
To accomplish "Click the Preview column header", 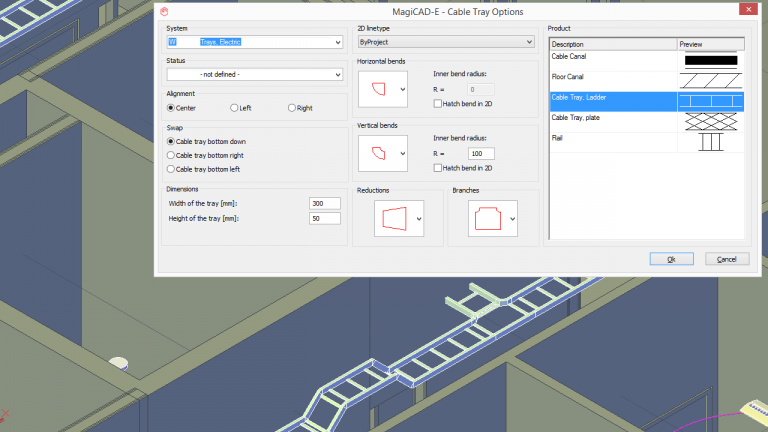I will pyautogui.click(x=711, y=44).
